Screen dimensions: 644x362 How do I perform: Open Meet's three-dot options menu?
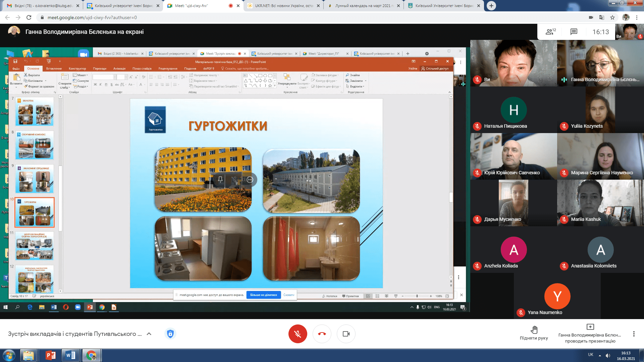634,334
